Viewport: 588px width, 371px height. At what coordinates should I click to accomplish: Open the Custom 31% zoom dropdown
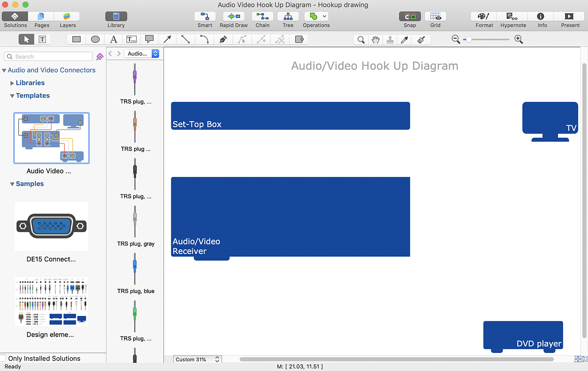click(198, 360)
